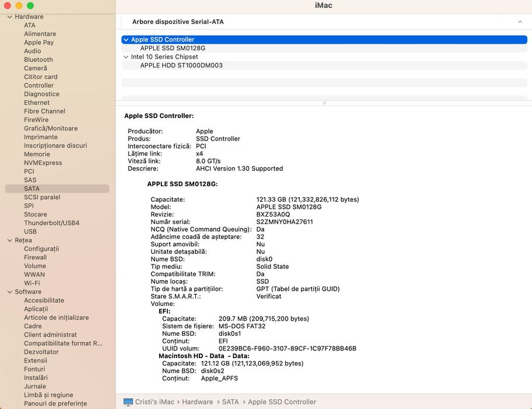Open the USB category
This screenshot has width=532, height=409.
click(x=30, y=231)
